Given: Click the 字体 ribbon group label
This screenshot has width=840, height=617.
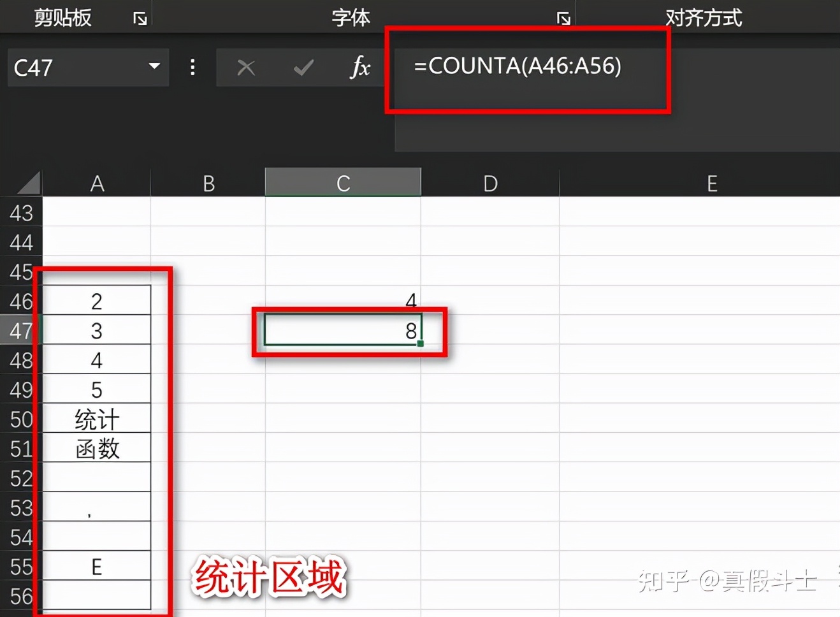Looking at the screenshot, I should pos(351,17).
